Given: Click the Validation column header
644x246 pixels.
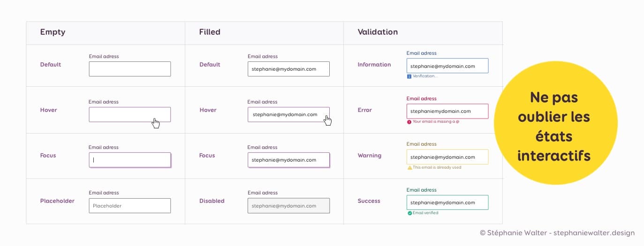Looking at the screenshot, I should [378, 32].
